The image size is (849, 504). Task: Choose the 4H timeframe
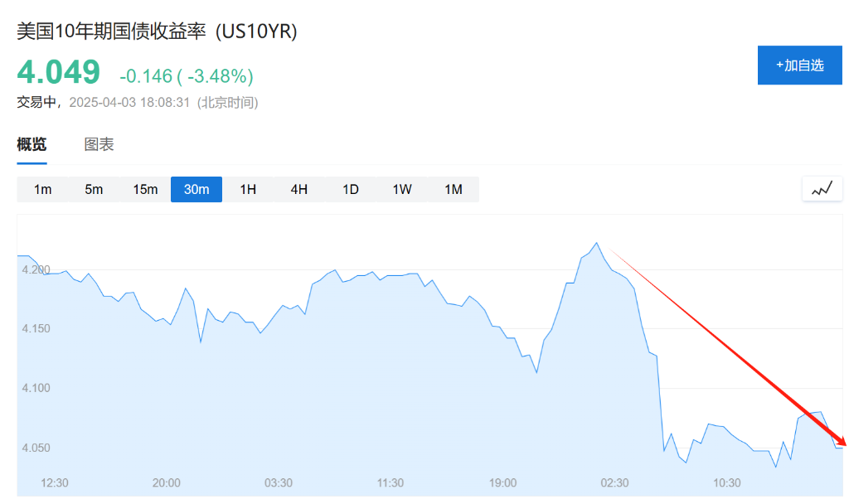(299, 189)
